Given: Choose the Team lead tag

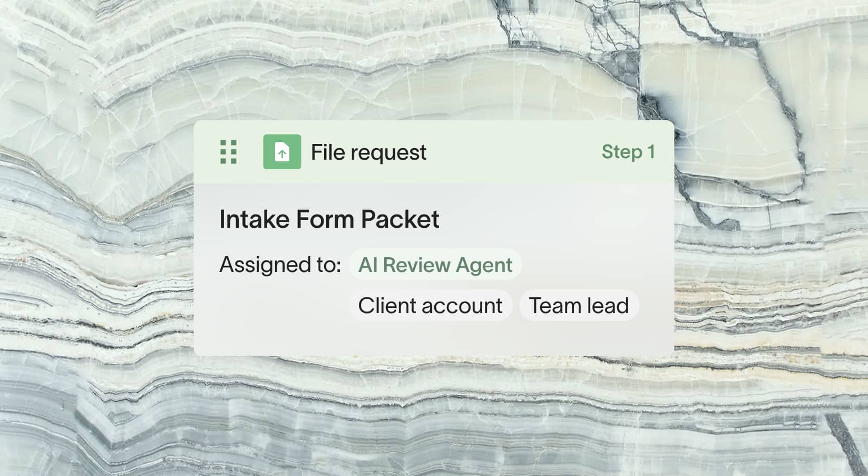Looking at the screenshot, I should [x=579, y=305].
